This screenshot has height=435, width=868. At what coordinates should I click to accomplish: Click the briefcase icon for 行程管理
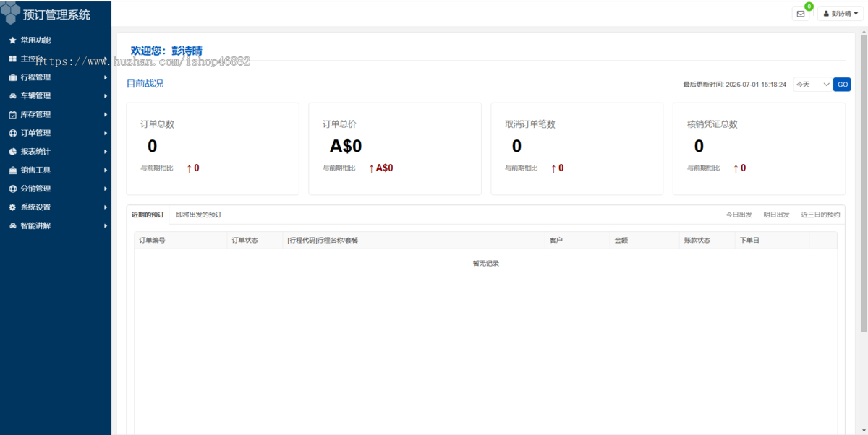coord(12,77)
